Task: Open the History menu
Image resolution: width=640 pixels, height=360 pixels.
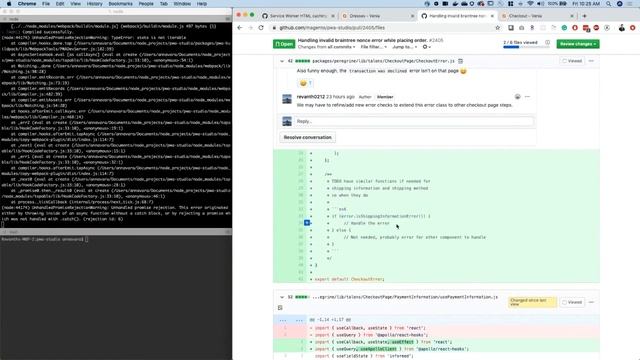Action: click(94, 4)
